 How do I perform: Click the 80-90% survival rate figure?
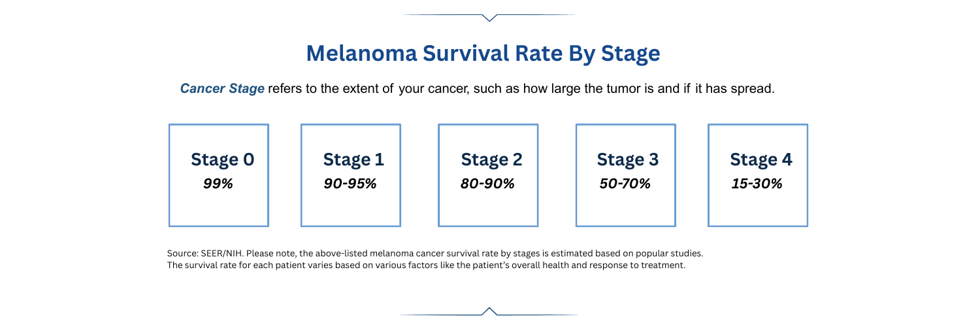tap(487, 184)
